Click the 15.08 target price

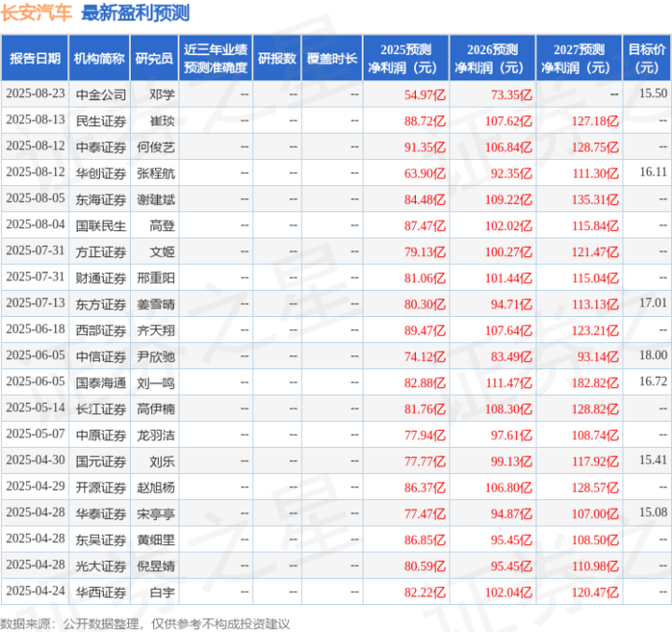coord(653,513)
